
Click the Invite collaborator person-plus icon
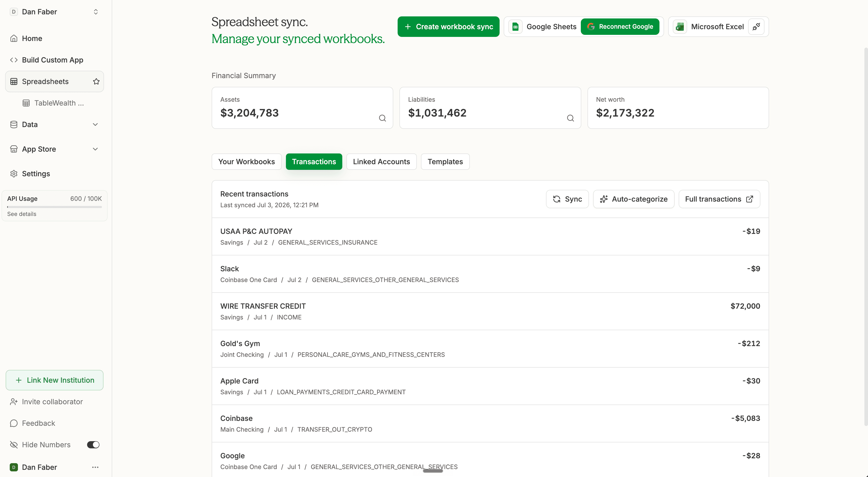click(14, 402)
